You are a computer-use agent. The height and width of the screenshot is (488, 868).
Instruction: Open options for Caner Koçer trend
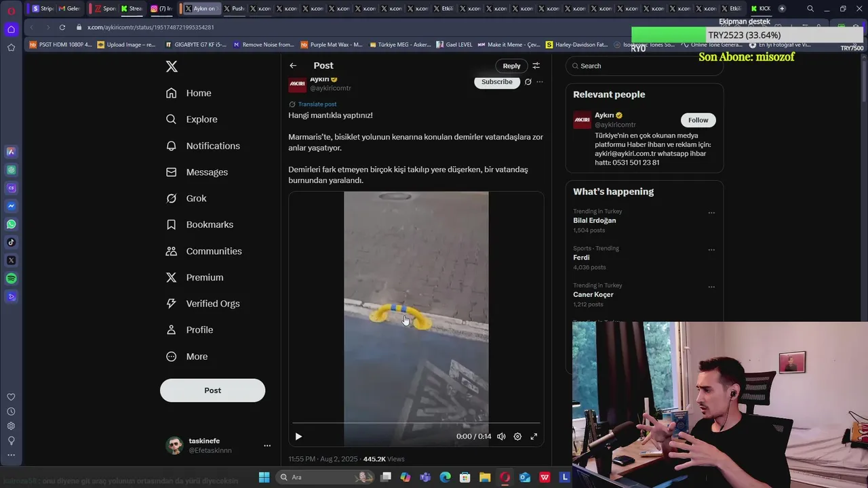click(x=711, y=287)
